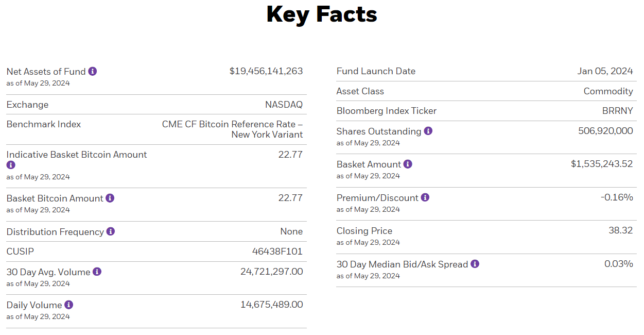Screen dimensions: 644x335
Task: Select the Fund Launch Date Jan 05, 2024
Action: pos(605,71)
